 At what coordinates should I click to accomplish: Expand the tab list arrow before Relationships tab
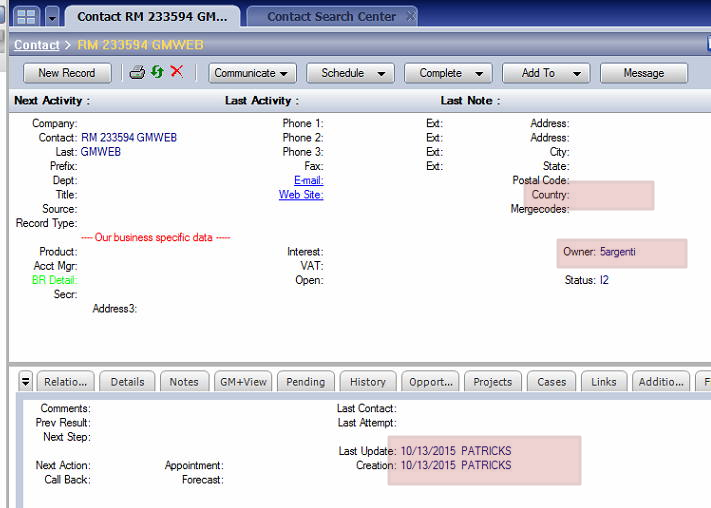click(x=26, y=382)
